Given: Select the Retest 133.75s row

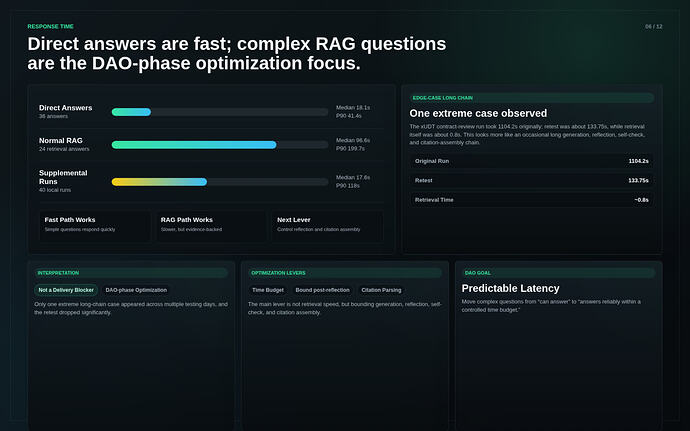Looking at the screenshot, I should pos(532,181).
